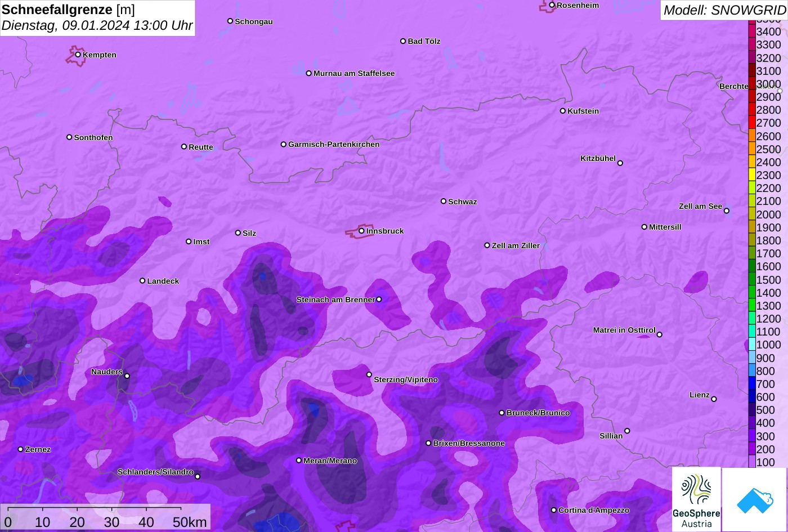Click the Zernez marker circle
Viewport: 788px width, 532px height.
21,449
